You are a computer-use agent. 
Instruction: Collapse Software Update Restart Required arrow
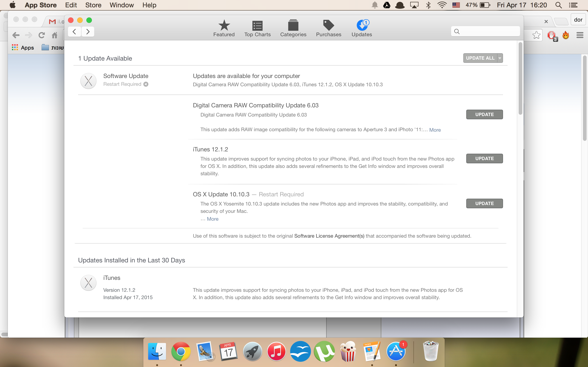click(x=146, y=84)
